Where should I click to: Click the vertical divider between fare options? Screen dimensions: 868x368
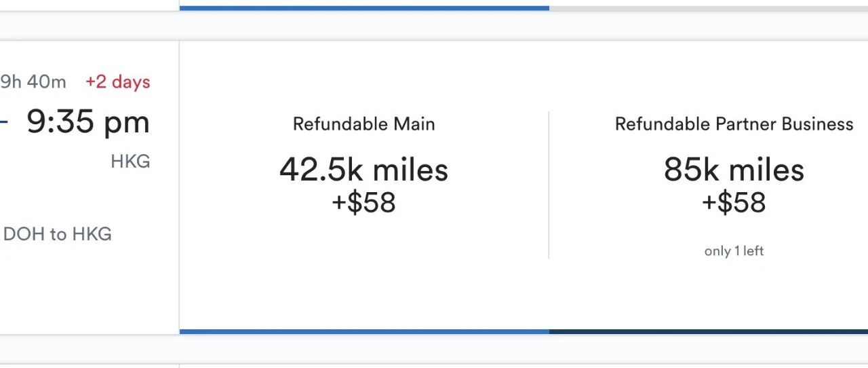coord(549,185)
